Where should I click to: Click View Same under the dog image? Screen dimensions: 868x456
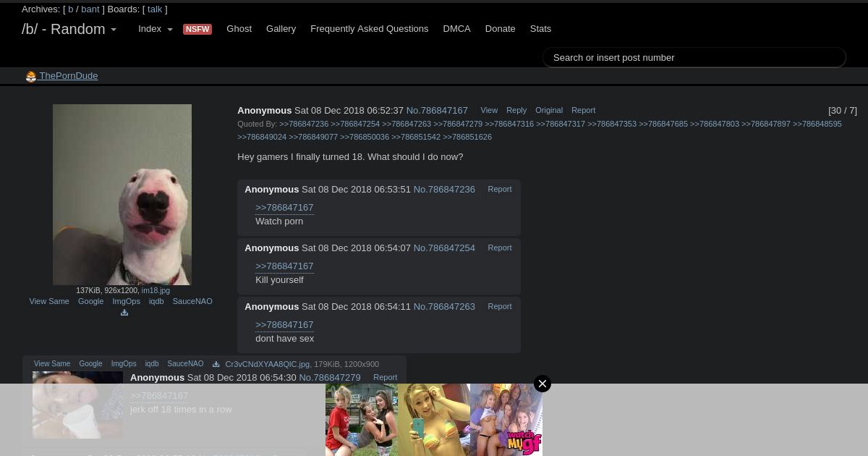click(49, 301)
